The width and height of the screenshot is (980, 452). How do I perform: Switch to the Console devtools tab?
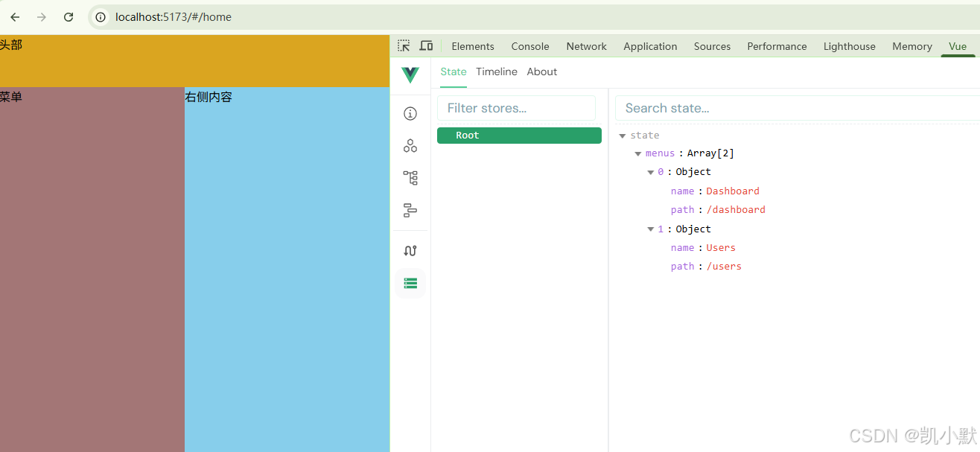pos(530,46)
